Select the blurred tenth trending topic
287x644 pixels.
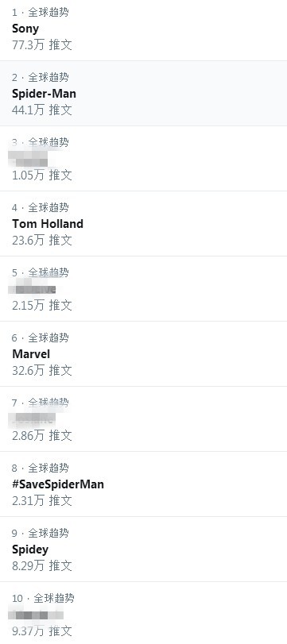click(143, 613)
